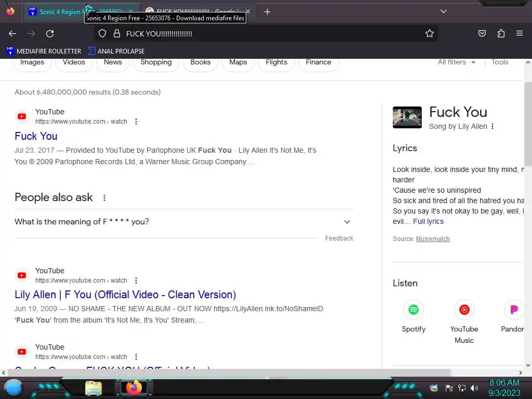This screenshot has width=532, height=399.
Task: Click the Feedback link
Action: coord(339,238)
